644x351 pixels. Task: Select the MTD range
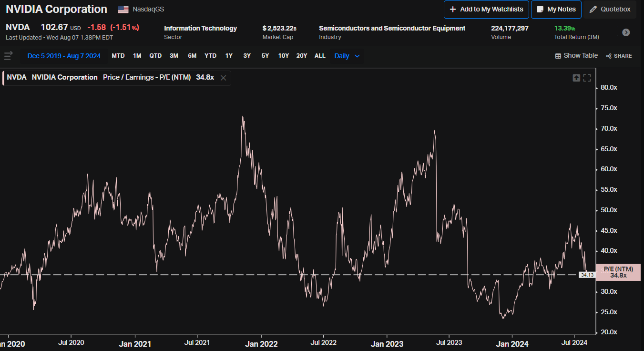coord(118,56)
